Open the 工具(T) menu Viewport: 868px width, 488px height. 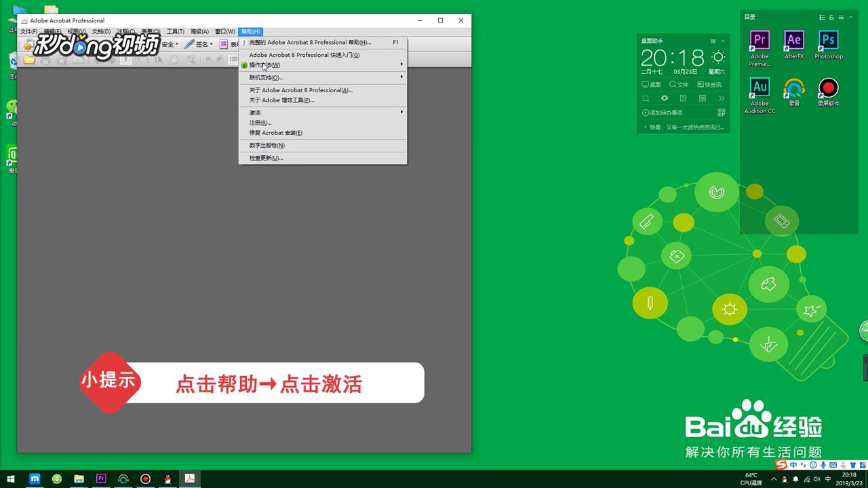(x=176, y=31)
